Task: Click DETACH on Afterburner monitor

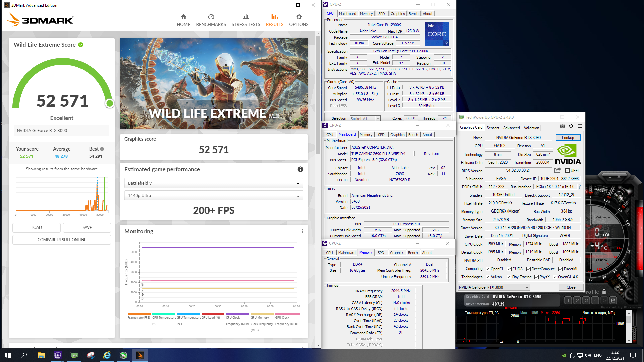Action: (x=511, y=308)
